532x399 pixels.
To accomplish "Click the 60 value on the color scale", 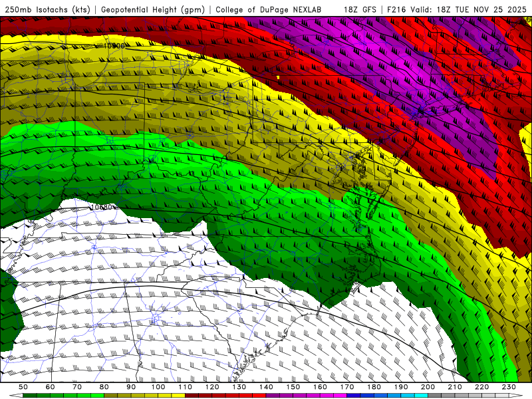I will 51,387.
